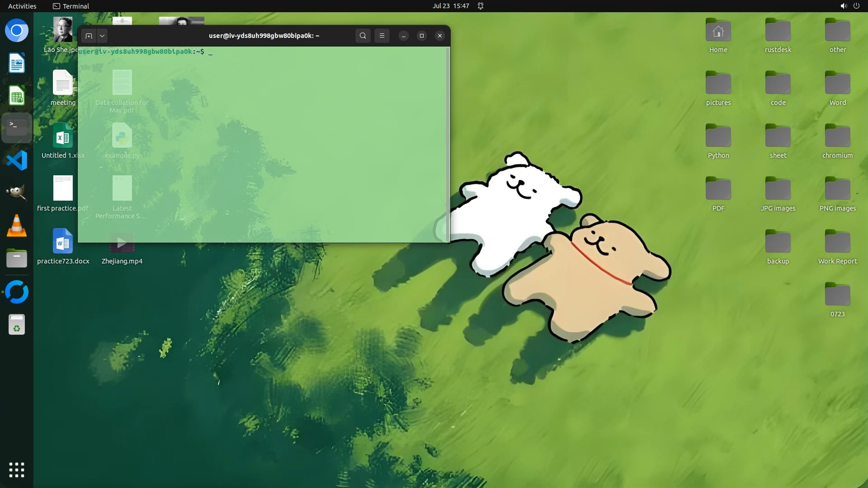The height and width of the screenshot is (488, 868).
Task: Open GIMP from the dock
Action: pyautogui.click(x=17, y=193)
